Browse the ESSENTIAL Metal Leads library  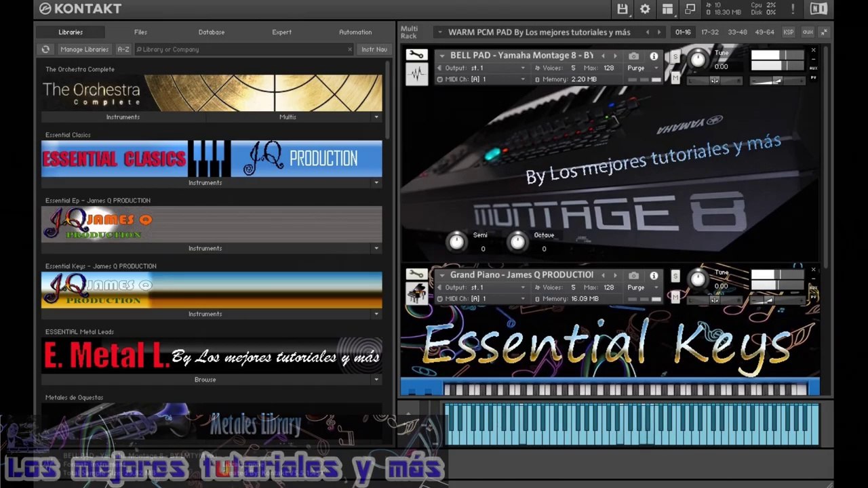pos(205,380)
